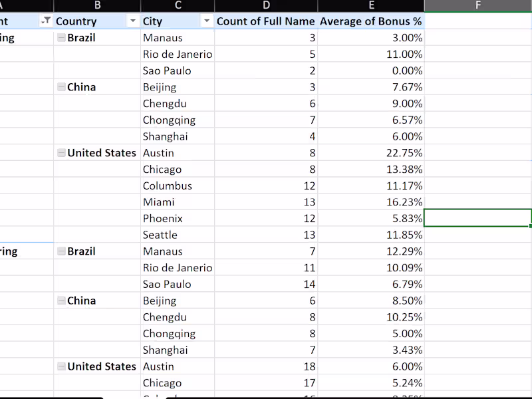Collapse the topmost China group
Screen dimensions: 532x399
(x=61, y=87)
